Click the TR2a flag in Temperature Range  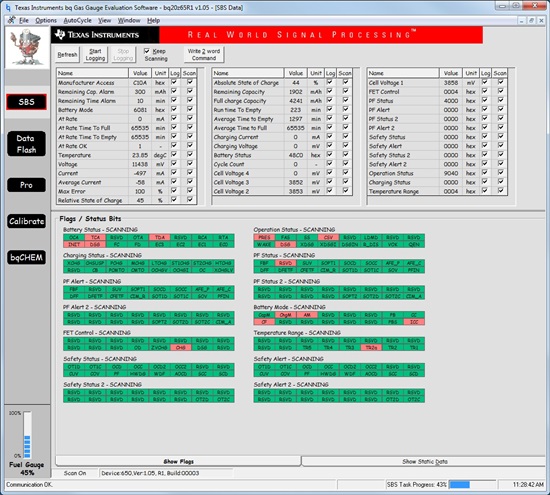pos(371,347)
